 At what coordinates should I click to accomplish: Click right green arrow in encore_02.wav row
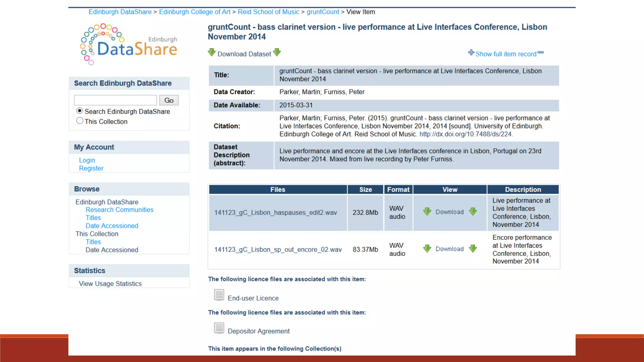[473, 249]
